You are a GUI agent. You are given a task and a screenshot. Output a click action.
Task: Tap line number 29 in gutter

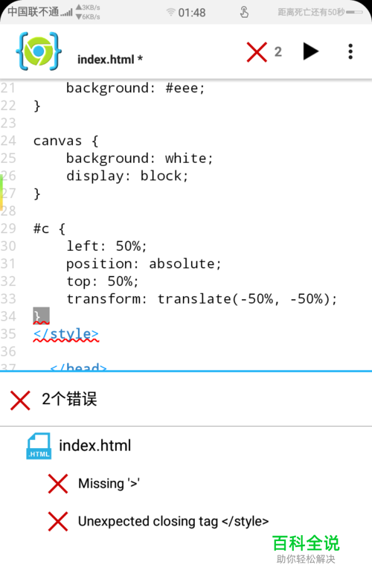pos(8,229)
